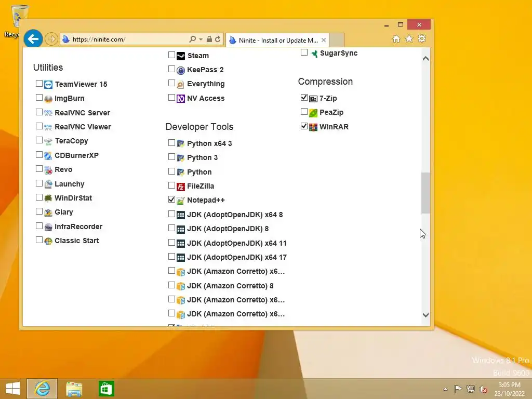Check the InfraRecorder checkbox
This screenshot has height=399, width=532.
coord(39,226)
